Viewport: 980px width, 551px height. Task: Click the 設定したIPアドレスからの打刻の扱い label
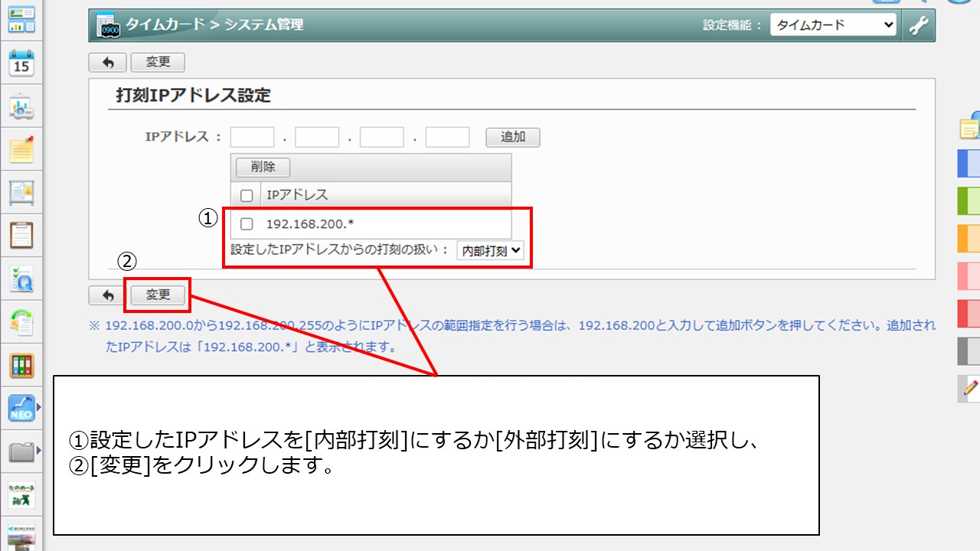coord(340,250)
